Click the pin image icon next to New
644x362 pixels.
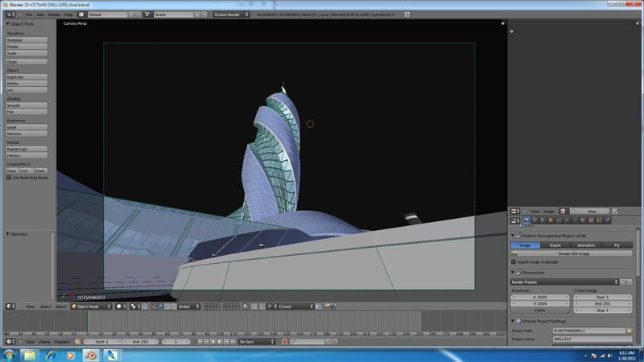[615, 211]
